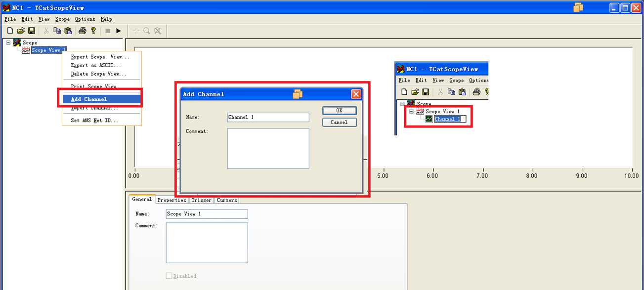The height and width of the screenshot is (290, 644).
Task: Open the Edit menu in main window
Action: (x=27, y=19)
